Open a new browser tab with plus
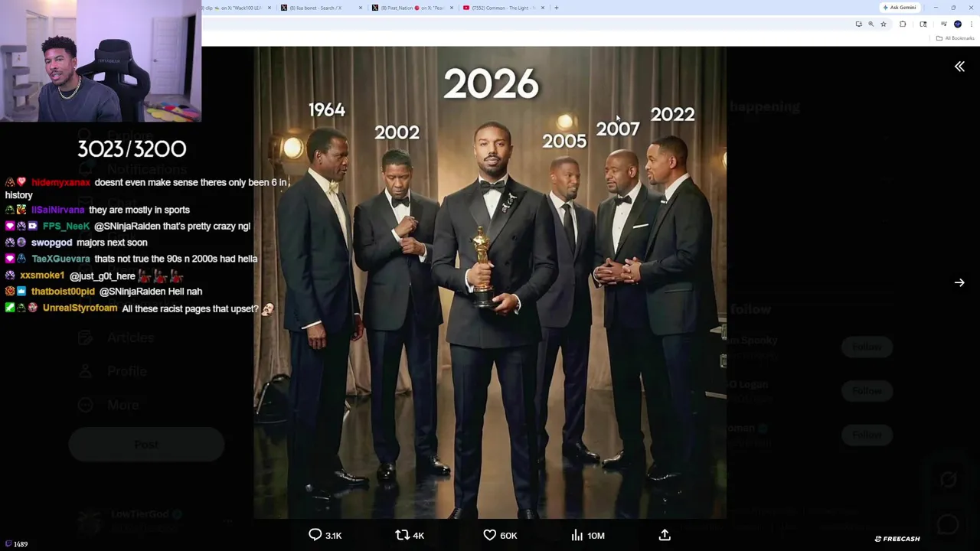This screenshot has height=551, width=980. 557,8
